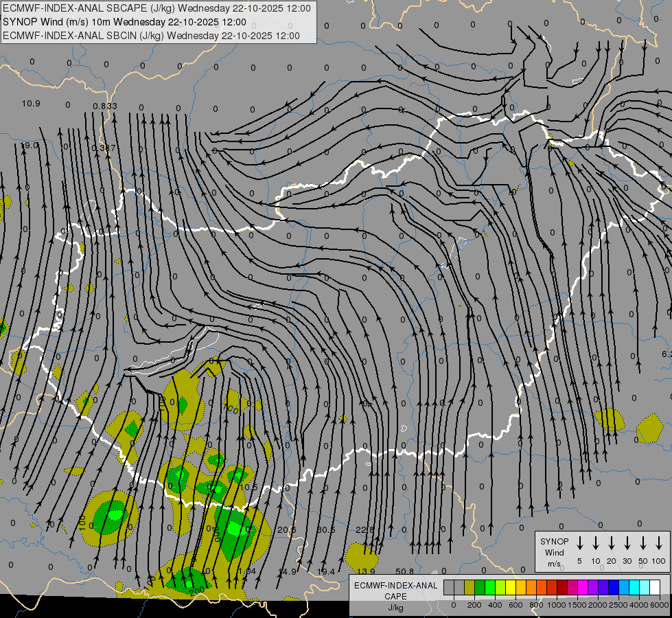The height and width of the screenshot is (618, 672).
Task: Click the '5' m/s label in wind legend
Action: click(579, 561)
